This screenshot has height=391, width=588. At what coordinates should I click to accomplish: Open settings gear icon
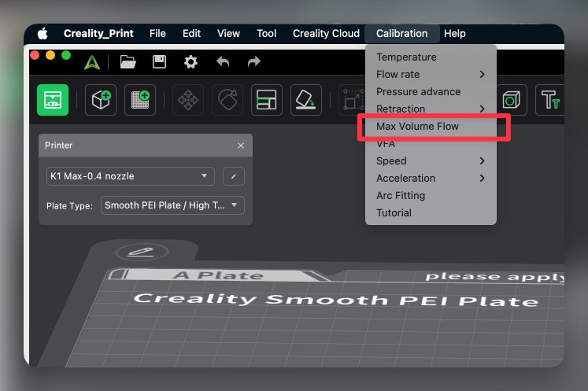(x=190, y=61)
